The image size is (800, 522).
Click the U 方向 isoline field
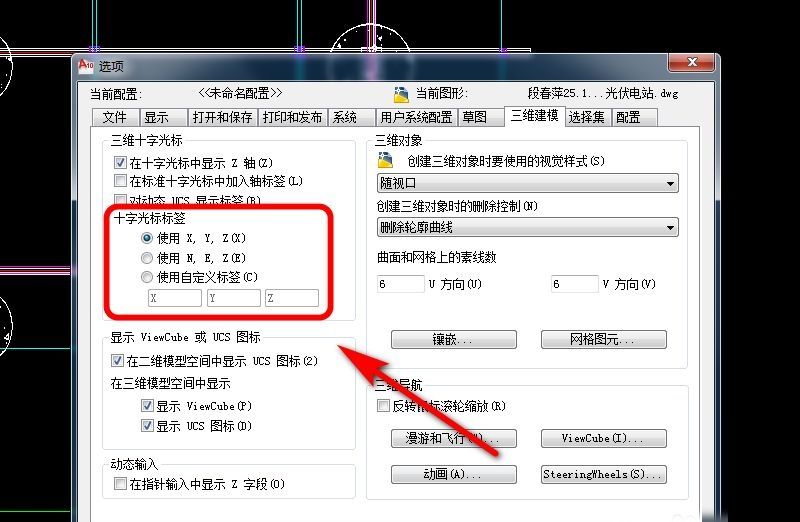[401, 284]
